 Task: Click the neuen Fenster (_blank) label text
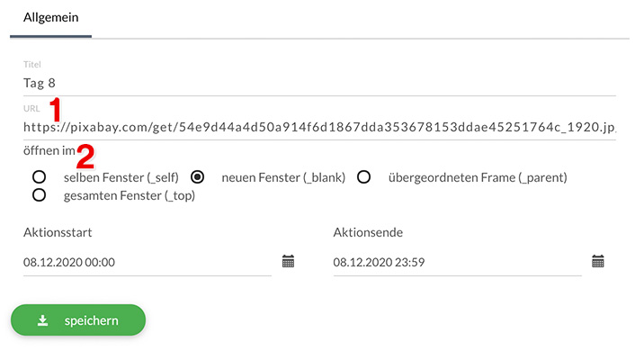(283, 177)
